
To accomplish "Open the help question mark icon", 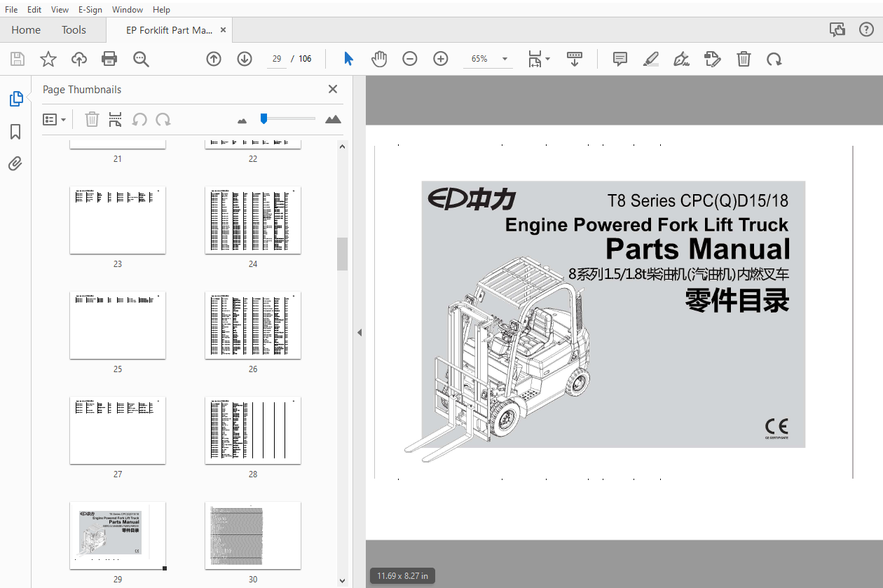I will click(865, 30).
